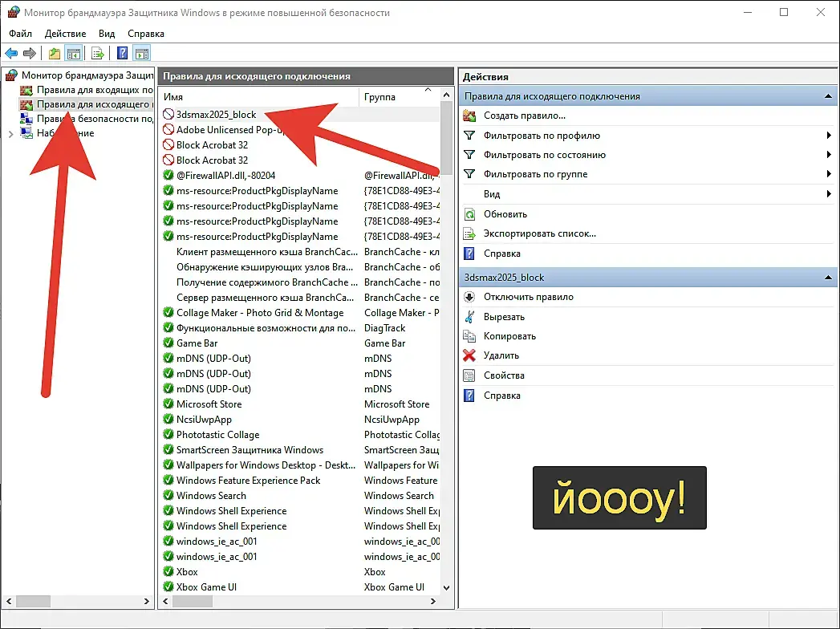840x629 pixels.
Task: Click the rules list horizontal scrollbar thumb
Action: point(193,601)
